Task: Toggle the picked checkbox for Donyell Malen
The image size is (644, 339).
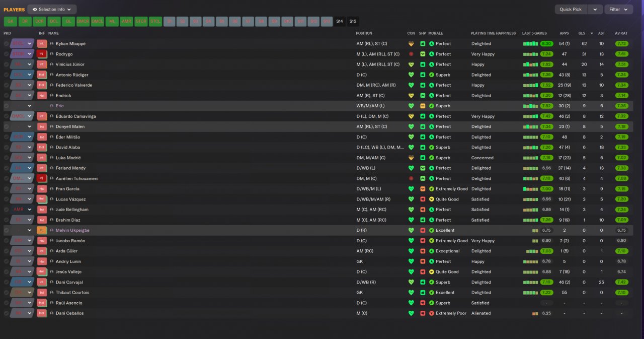Action: [7, 126]
